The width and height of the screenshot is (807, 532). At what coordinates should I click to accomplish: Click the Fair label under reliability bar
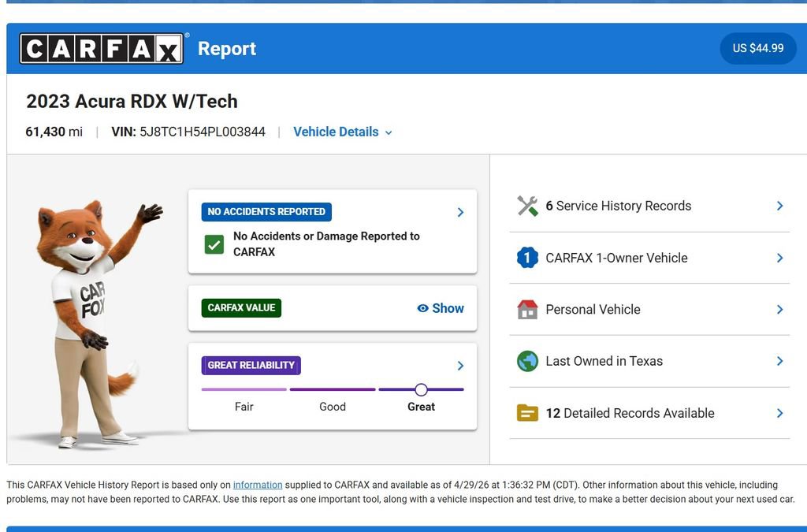click(x=244, y=407)
